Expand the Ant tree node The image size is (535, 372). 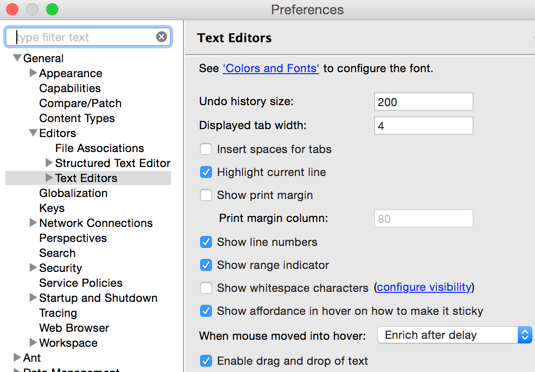pyautogui.click(x=17, y=357)
